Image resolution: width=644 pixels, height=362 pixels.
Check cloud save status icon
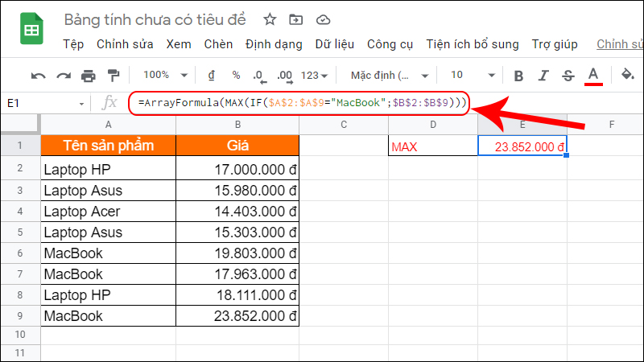[x=323, y=19]
